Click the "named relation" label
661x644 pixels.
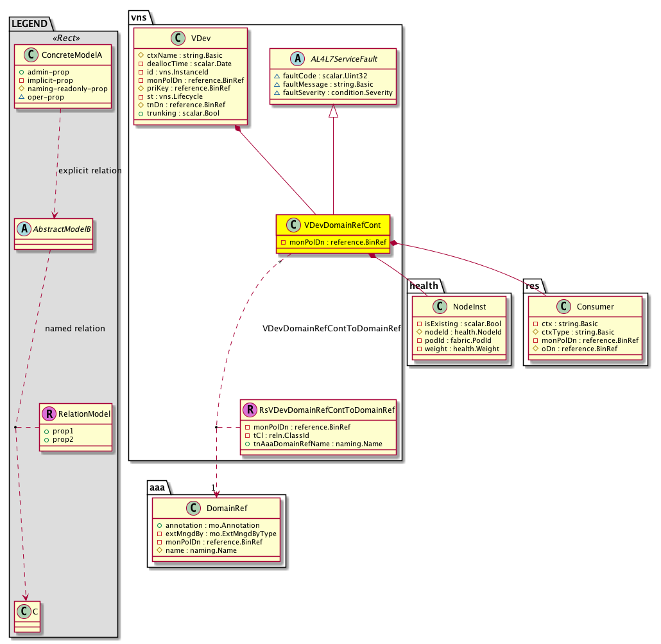pos(75,329)
